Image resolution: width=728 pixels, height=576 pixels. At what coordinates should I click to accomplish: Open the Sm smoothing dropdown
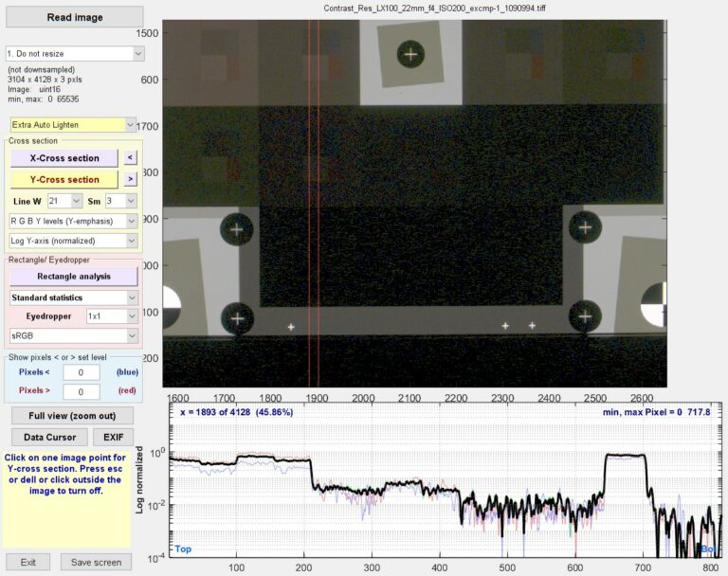(120, 201)
